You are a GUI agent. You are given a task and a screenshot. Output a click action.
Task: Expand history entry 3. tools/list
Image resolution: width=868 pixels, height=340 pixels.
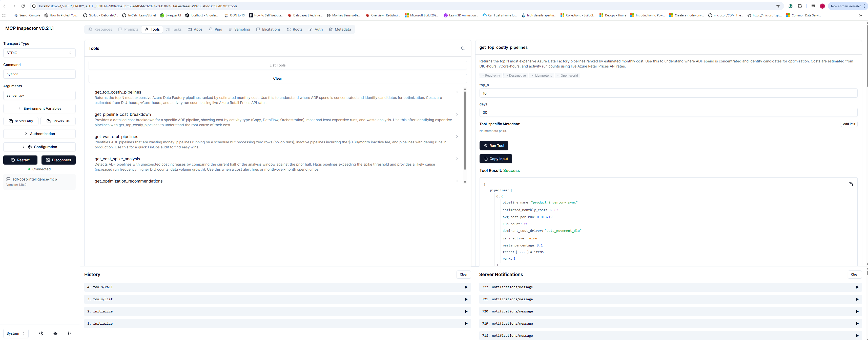point(277,300)
